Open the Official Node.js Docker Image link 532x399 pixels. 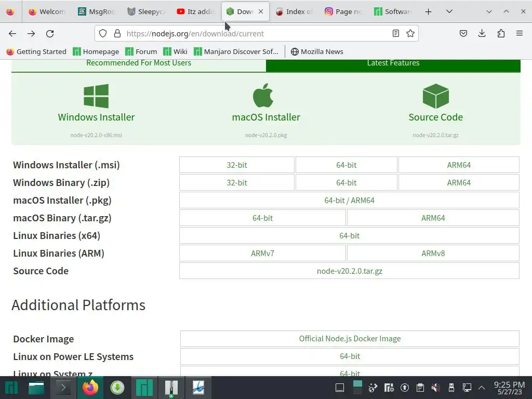350,339
